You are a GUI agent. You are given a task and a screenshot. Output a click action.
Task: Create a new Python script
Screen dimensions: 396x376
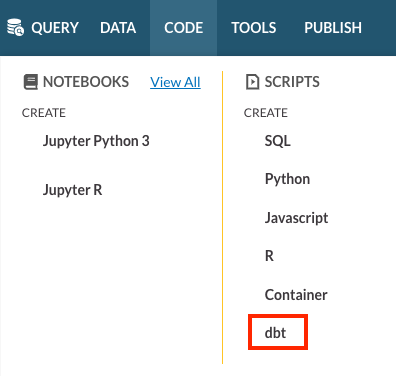click(287, 179)
